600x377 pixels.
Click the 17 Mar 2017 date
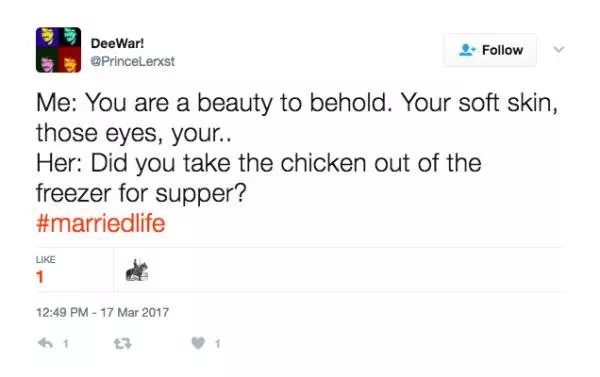point(135,312)
